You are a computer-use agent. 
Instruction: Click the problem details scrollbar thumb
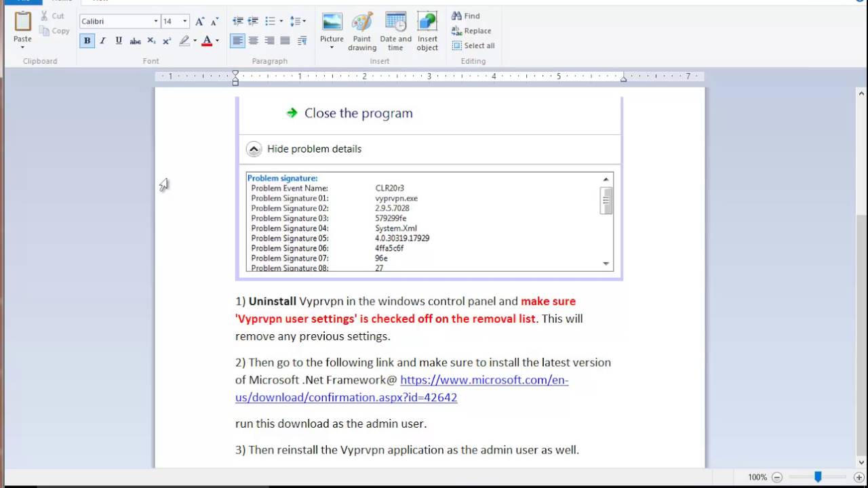pos(606,201)
